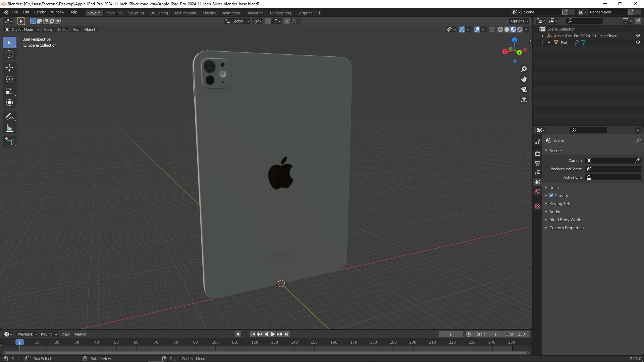
Task: Toggle viewport gizmos
Action: pos(462,29)
